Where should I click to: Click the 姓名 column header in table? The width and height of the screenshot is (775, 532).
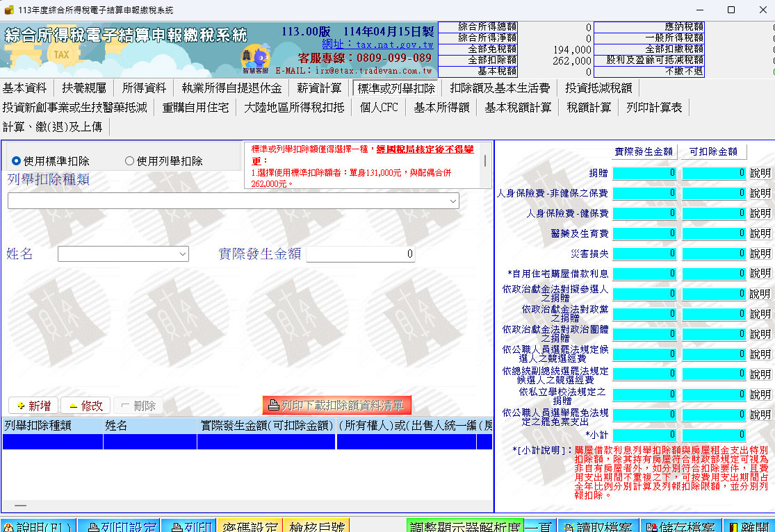(x=149, y=426)
